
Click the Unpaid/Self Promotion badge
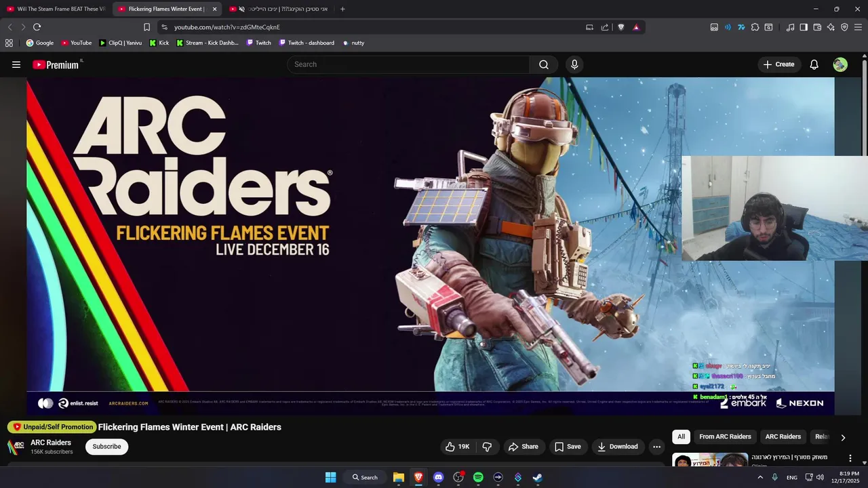coord(52,427)
